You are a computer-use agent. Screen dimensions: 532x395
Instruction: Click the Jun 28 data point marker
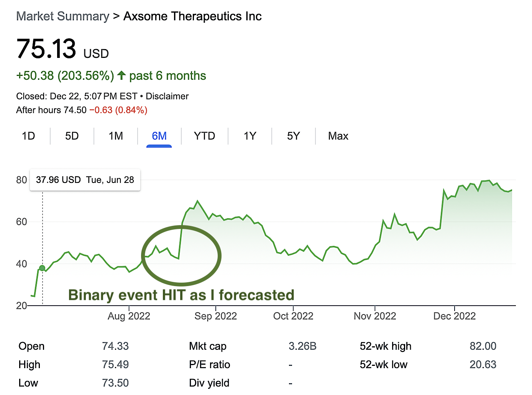coord(42,268)
